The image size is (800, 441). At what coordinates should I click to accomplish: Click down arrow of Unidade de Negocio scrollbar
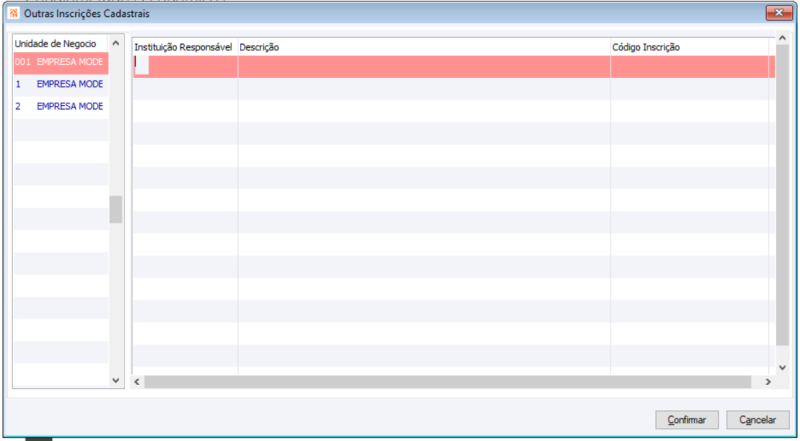pyautogui.click(x=116, y=380)
